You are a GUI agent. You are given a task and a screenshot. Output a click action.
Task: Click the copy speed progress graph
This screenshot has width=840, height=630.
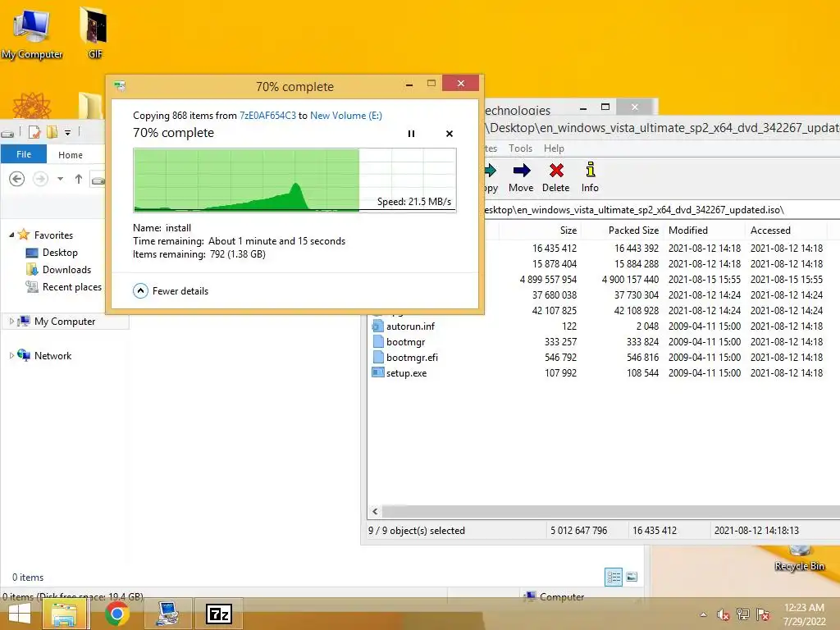click(x=294, y=180)
